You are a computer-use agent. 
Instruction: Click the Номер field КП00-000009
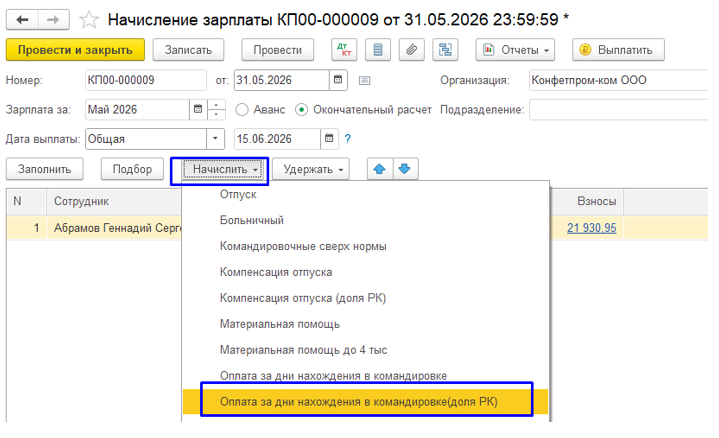pyautogui.click(x=146, y=80)
